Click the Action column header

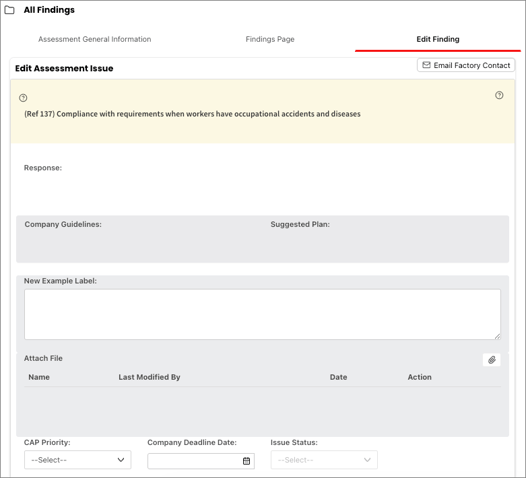point(419,377)
